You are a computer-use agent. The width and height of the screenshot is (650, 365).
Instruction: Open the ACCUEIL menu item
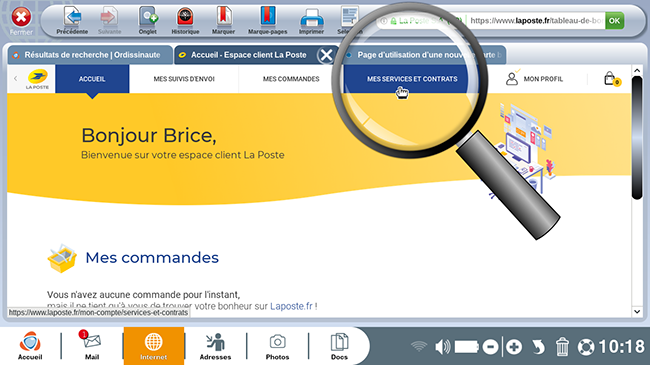coord(92,79)
